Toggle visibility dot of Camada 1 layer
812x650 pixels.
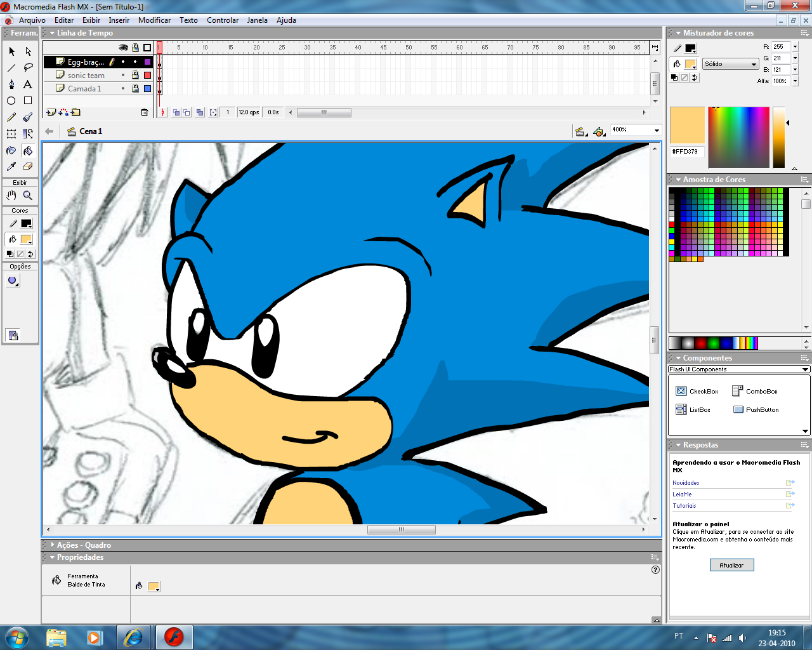(123, 88)
